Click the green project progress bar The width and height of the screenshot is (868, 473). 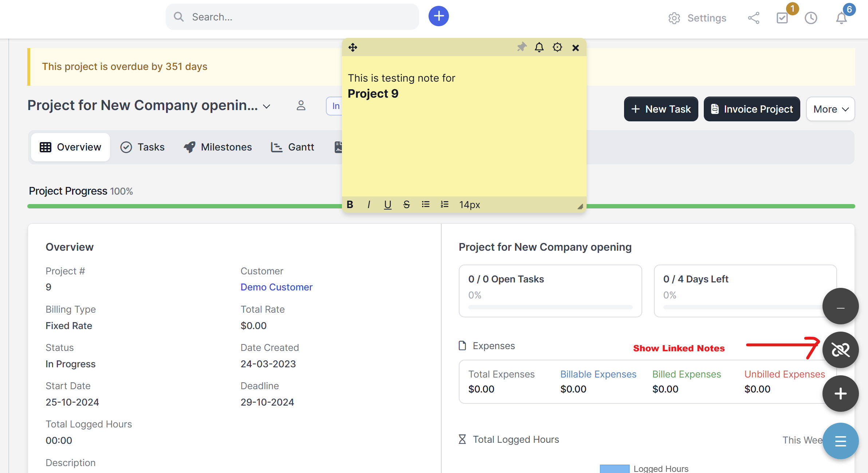[x=182, y=206]
